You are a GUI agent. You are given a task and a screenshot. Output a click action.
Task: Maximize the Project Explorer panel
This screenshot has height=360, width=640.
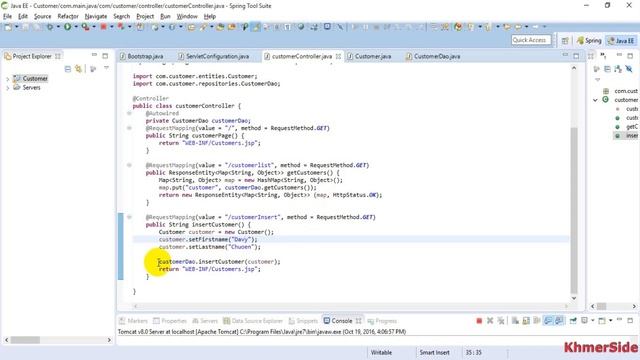[x=105, y=56]
